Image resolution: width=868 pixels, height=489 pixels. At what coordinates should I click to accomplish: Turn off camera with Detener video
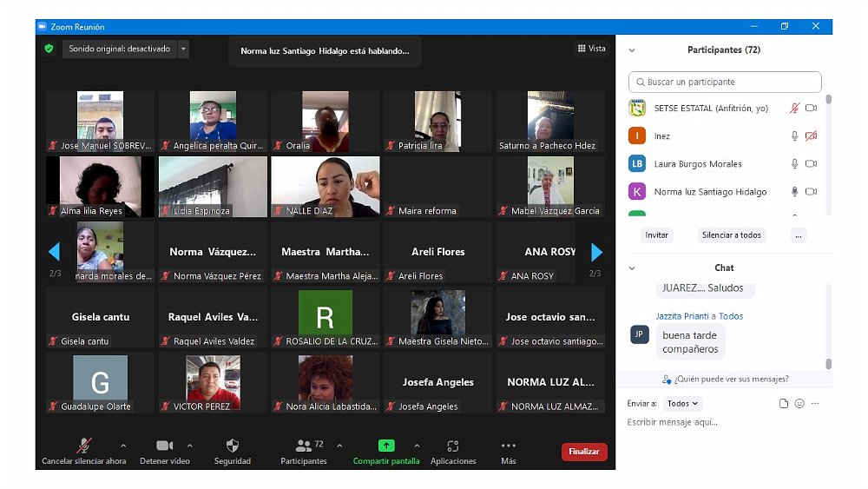click(x=164, y=446)
